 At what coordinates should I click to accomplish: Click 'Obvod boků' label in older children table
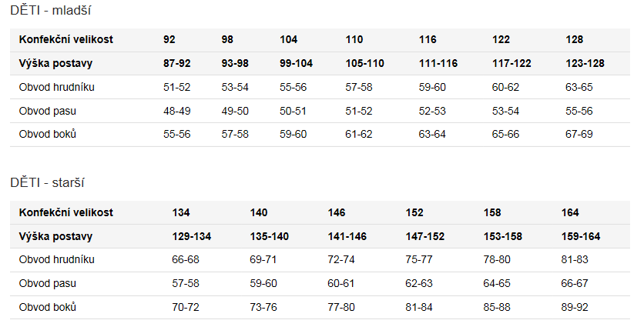click(47, 307)
